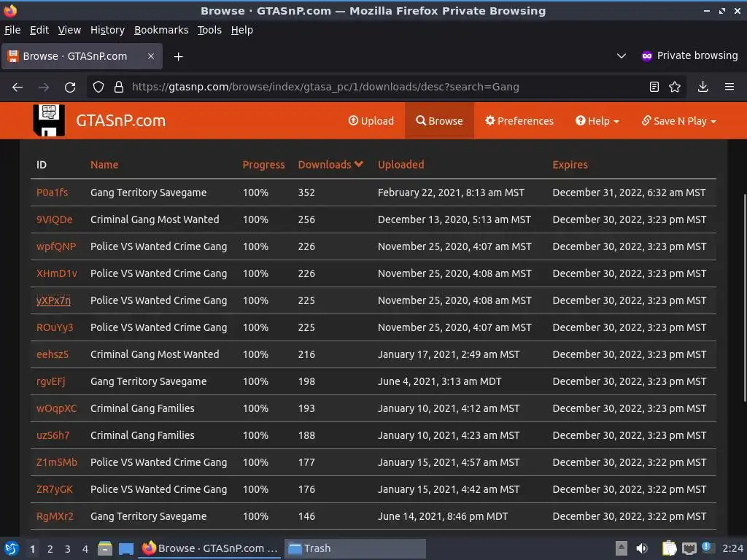Show site security padlock info

[119, 87]
